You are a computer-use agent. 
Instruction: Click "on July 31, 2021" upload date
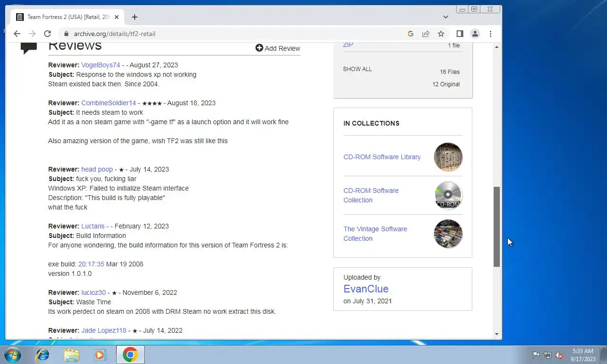(368, 301)
